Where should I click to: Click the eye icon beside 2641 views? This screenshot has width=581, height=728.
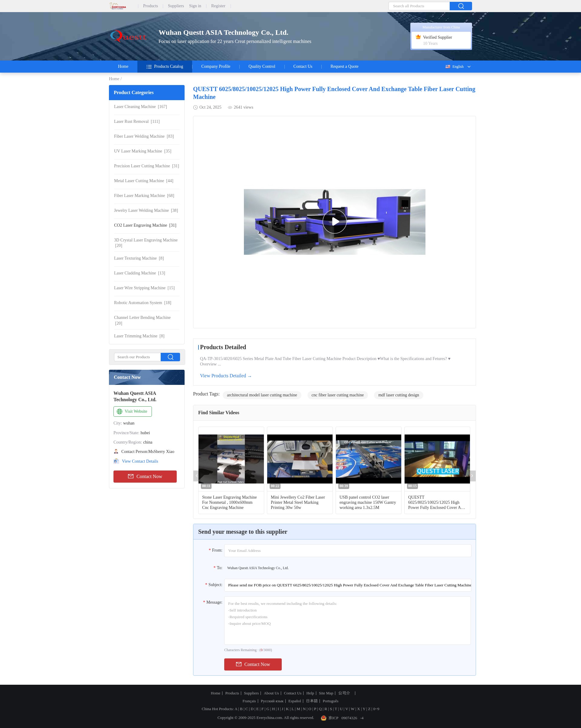[x=230, y=107]
